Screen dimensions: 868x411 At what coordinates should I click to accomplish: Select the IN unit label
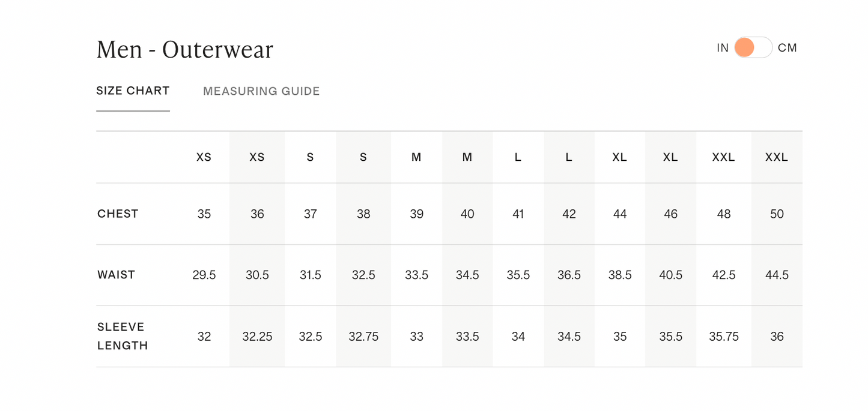pos(723,48)
